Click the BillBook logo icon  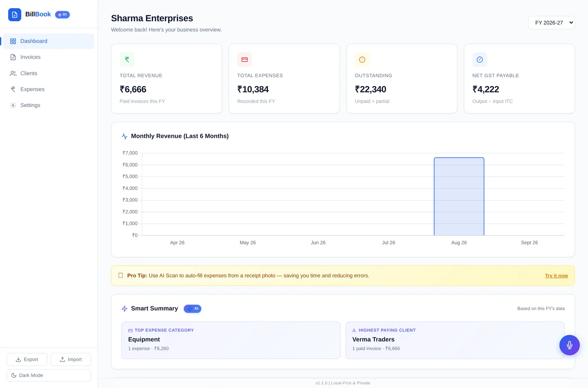(15, 15)
